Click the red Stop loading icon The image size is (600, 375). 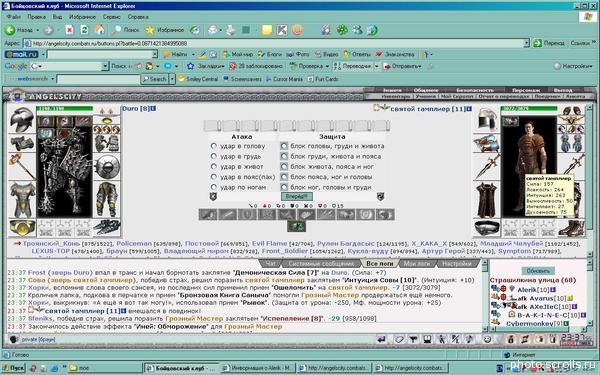point(69,30)
